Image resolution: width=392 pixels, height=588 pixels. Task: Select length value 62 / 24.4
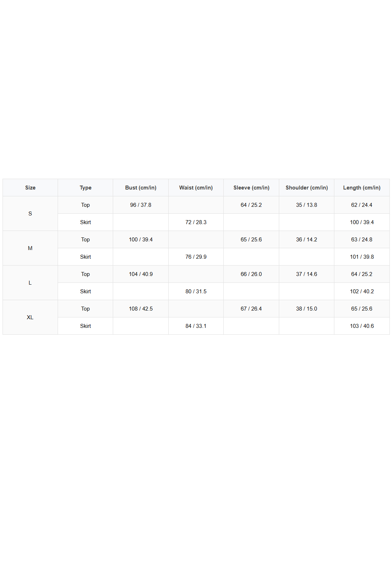362,205
